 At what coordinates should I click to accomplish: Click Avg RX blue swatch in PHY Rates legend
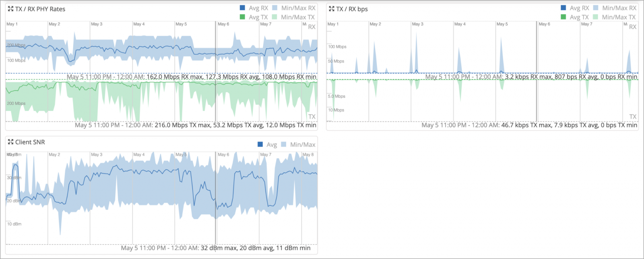point(242,8)
